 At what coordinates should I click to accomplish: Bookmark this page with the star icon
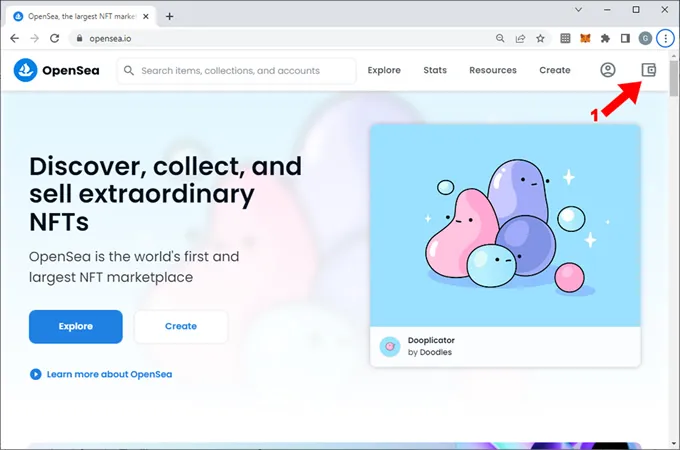(x=541, y=38)
